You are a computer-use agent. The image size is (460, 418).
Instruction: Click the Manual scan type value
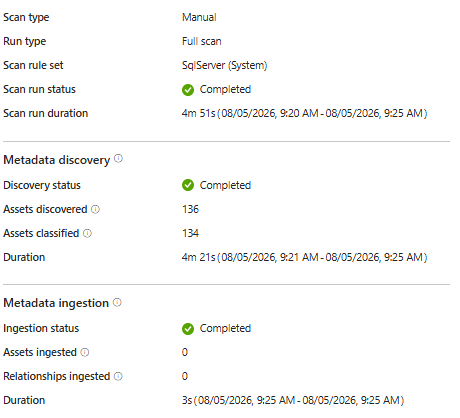click(199, 17)
